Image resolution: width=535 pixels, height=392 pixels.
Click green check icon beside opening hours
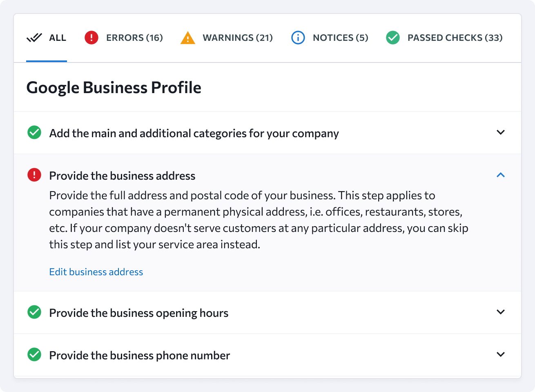tap(34, 312)
